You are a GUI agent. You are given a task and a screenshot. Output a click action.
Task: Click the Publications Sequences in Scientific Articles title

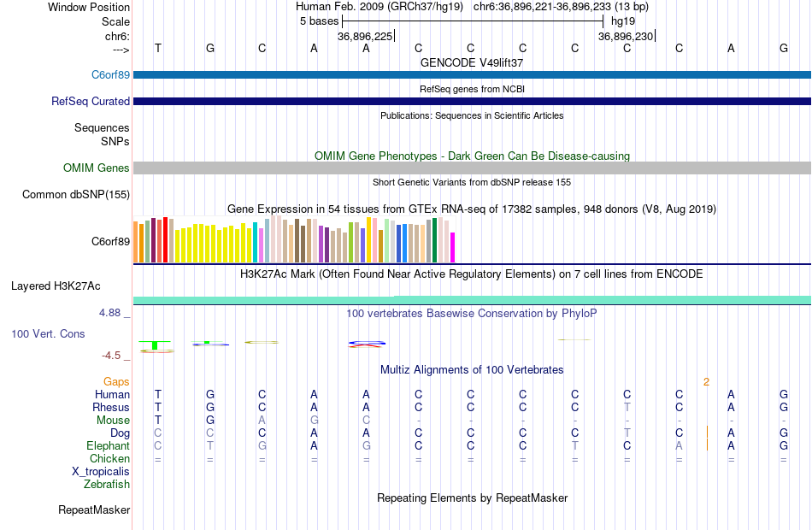472,115
